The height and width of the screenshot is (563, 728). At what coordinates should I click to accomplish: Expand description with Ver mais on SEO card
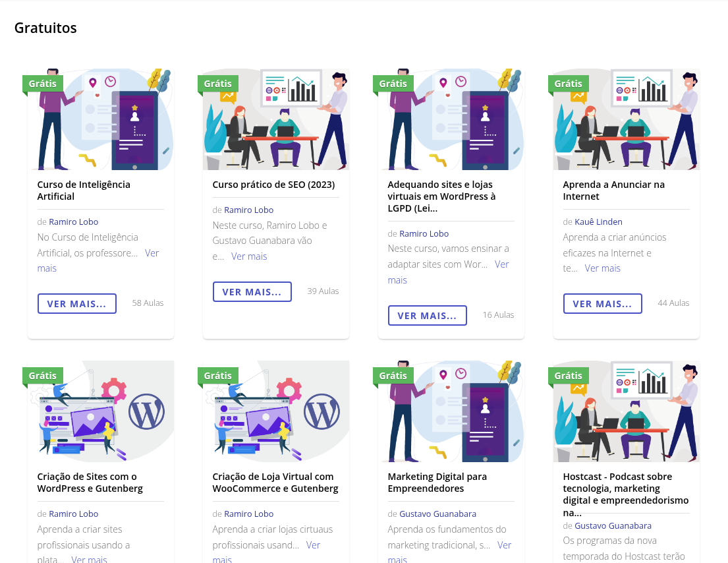(249, 256)
